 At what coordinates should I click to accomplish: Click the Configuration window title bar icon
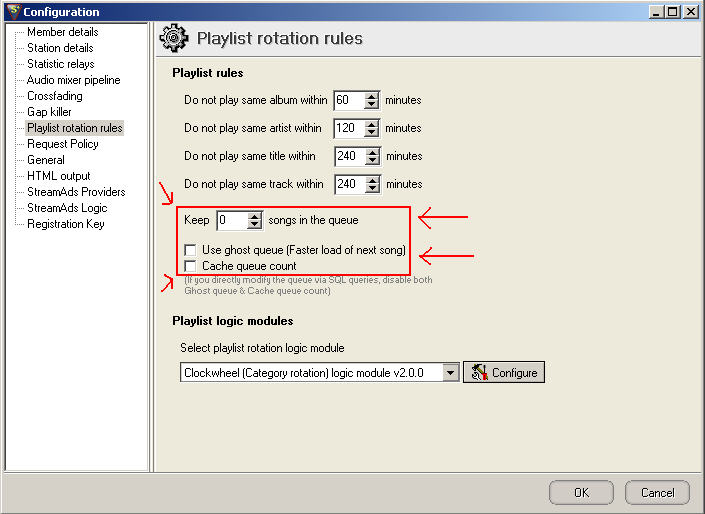[11, 11]
